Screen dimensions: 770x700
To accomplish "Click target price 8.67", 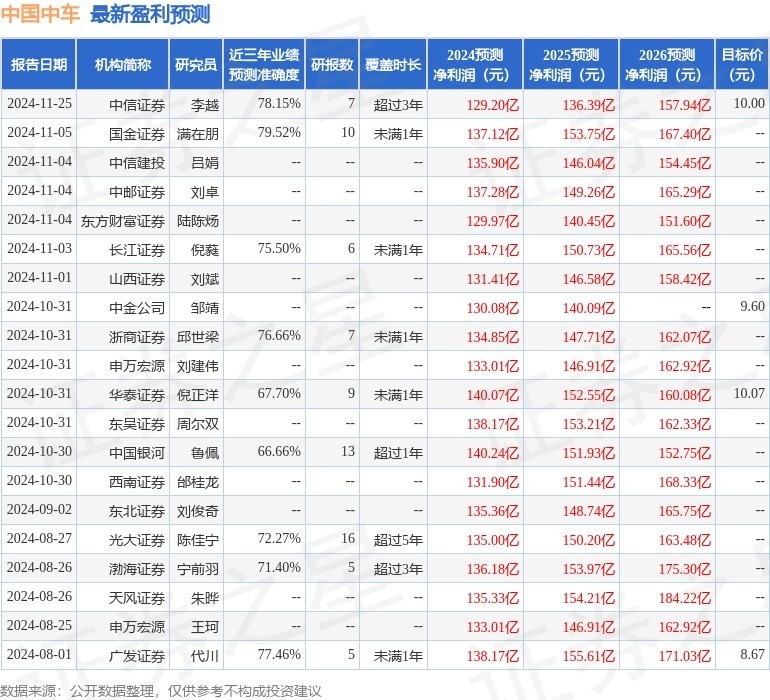I will coord(752,654).
